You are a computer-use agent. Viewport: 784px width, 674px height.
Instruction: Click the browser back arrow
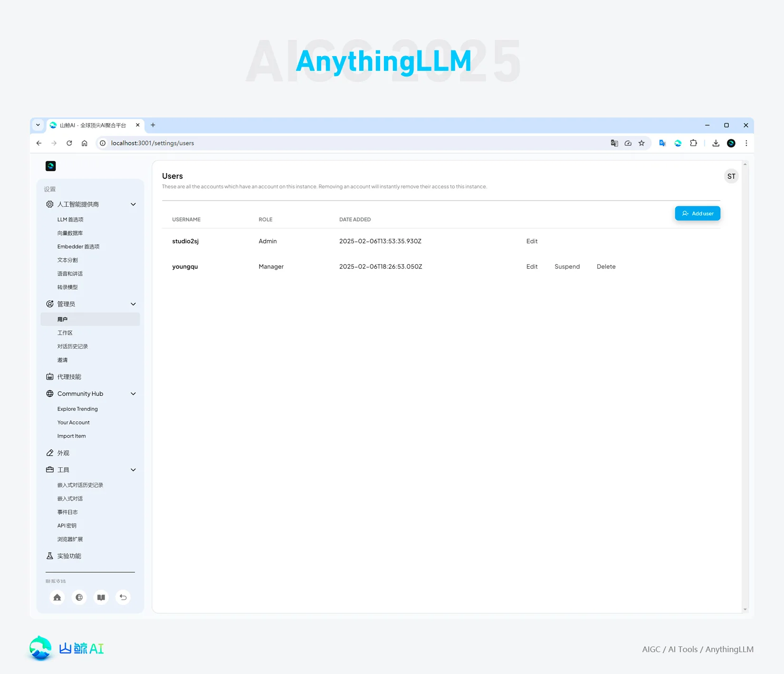tap(39, 143)
